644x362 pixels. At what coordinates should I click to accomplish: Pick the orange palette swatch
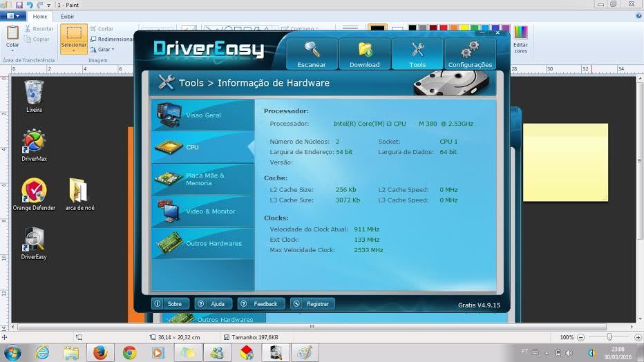[x=454, y=28]
